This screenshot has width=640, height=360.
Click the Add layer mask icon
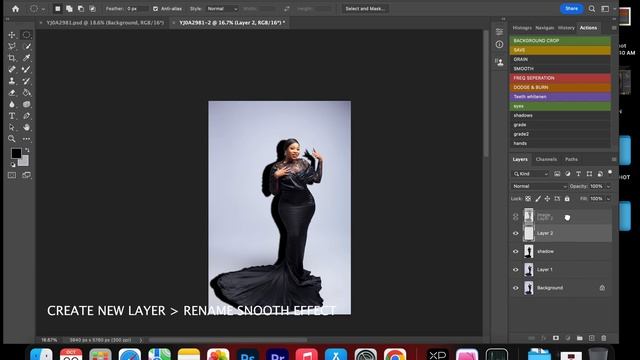point(556,338)
